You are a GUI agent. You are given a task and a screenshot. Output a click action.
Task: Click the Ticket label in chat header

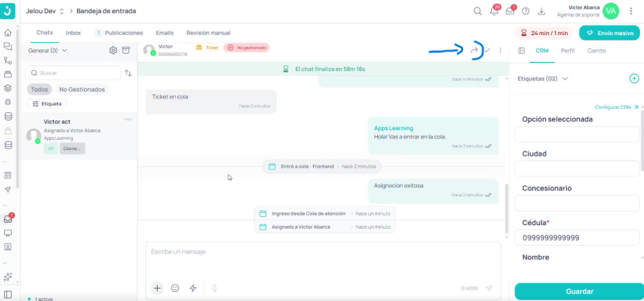[207, 48]
